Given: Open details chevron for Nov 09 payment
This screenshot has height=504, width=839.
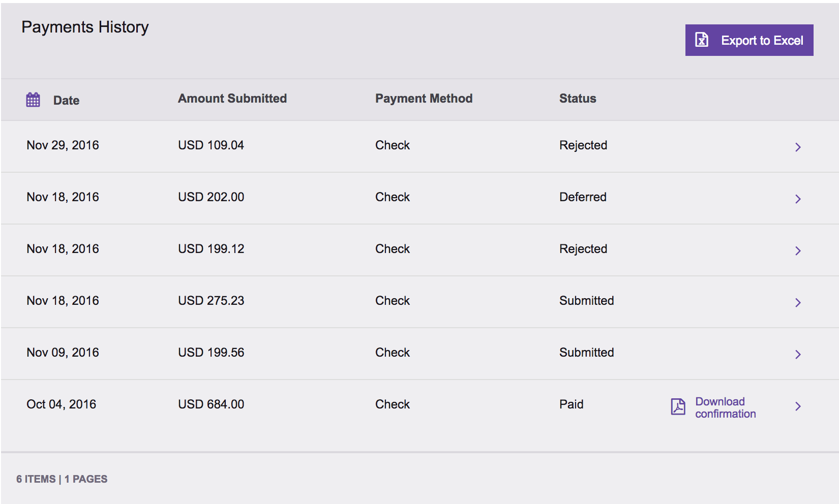Looking at the screenshot, I should pos(798,354).
